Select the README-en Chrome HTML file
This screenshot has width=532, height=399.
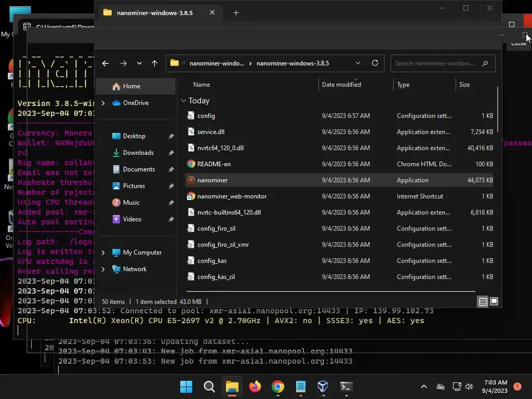339,164
